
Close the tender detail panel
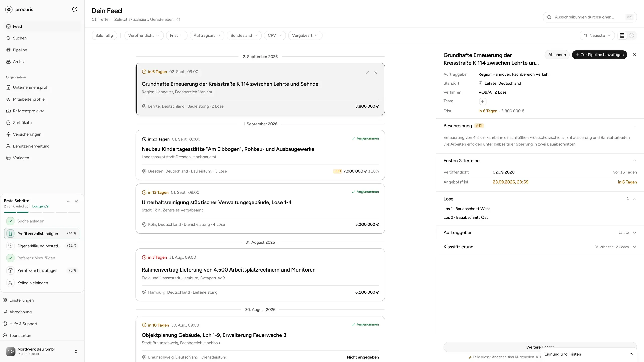pyautogui.click(x=634, y=55)
